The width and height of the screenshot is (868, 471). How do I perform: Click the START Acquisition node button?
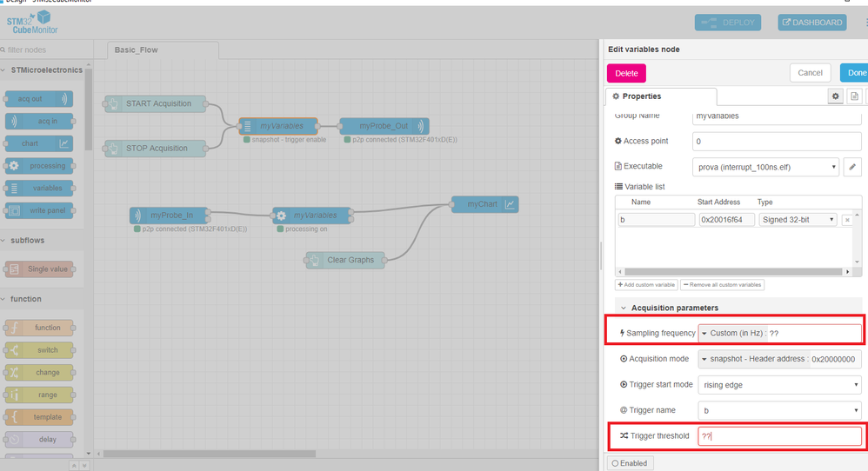coord(113,103)
